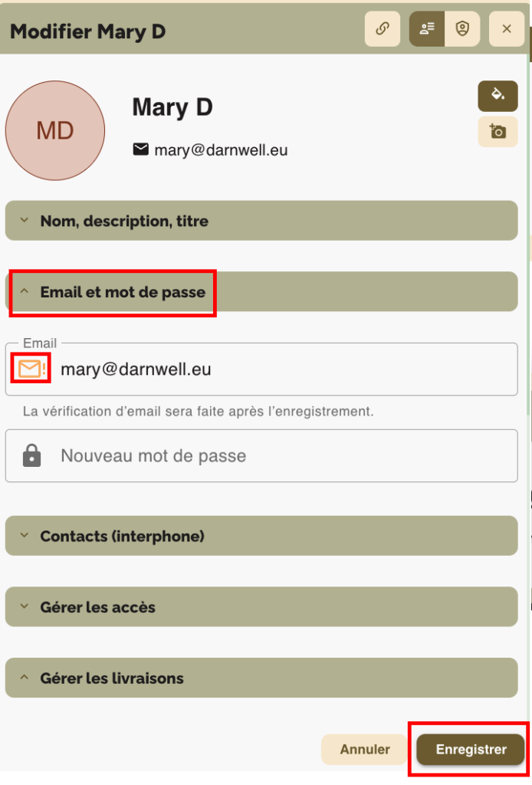Screen dimensions: 532x785
Task: Click the MD avatar circle
Action: 55,131
